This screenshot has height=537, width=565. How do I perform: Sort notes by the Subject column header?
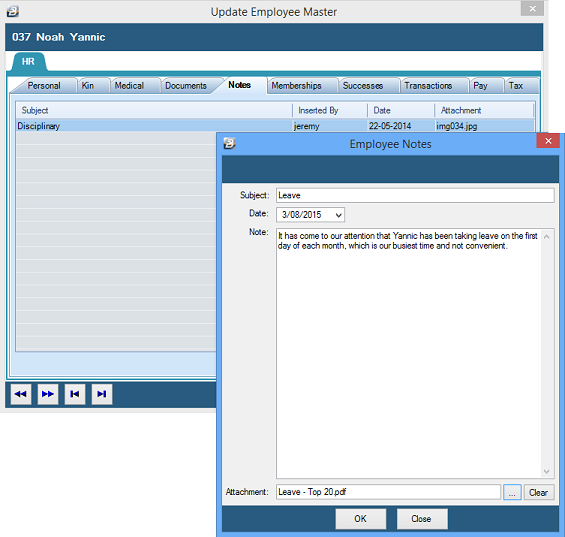pyautogui.click(x=154, y=110)
